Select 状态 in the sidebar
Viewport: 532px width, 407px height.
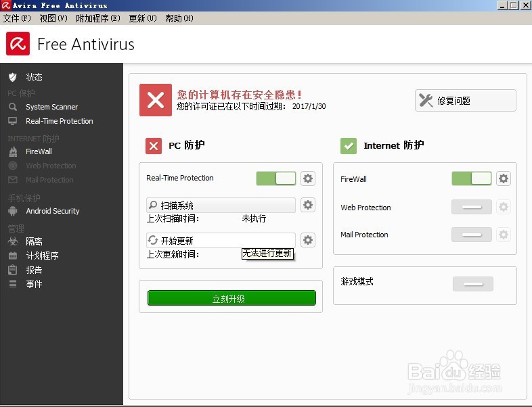point(34,77)
